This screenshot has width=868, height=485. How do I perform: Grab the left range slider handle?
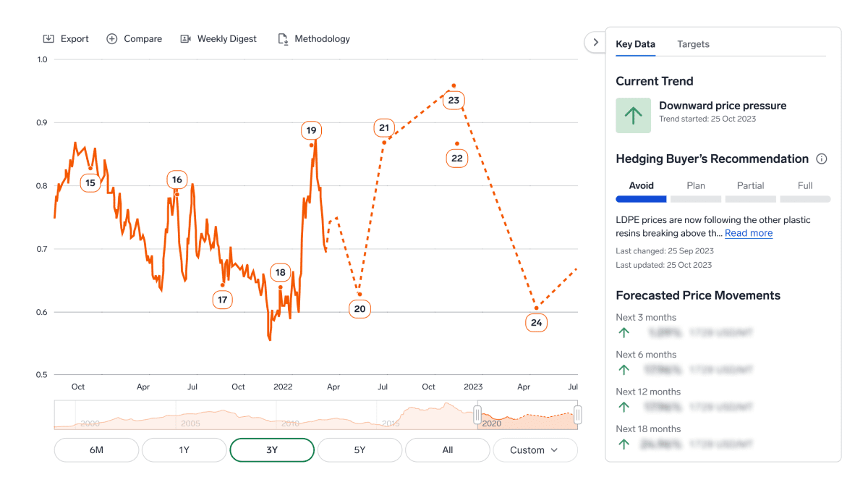(x=477, y=415)
